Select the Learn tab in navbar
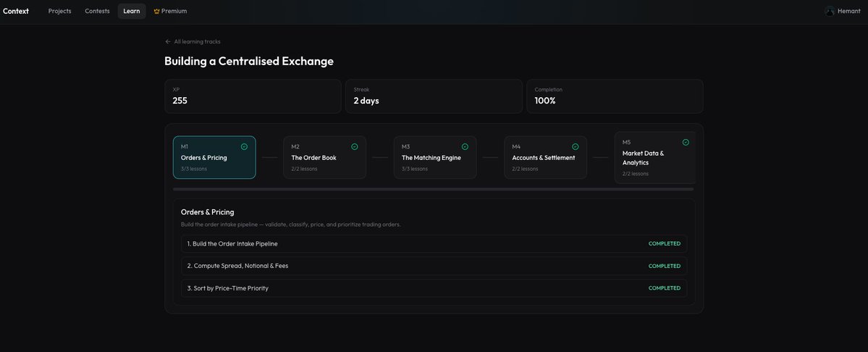This screenshot has height=352, width=868. click(x=132, y=12)
